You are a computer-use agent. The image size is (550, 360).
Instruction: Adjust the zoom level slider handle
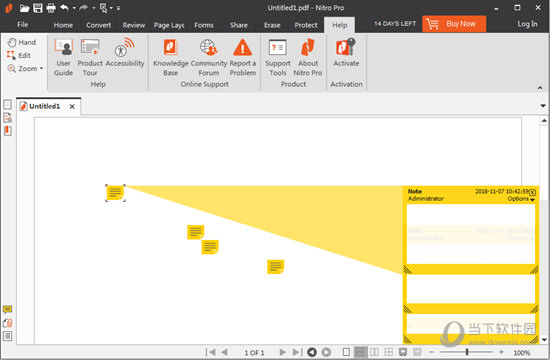467,352
